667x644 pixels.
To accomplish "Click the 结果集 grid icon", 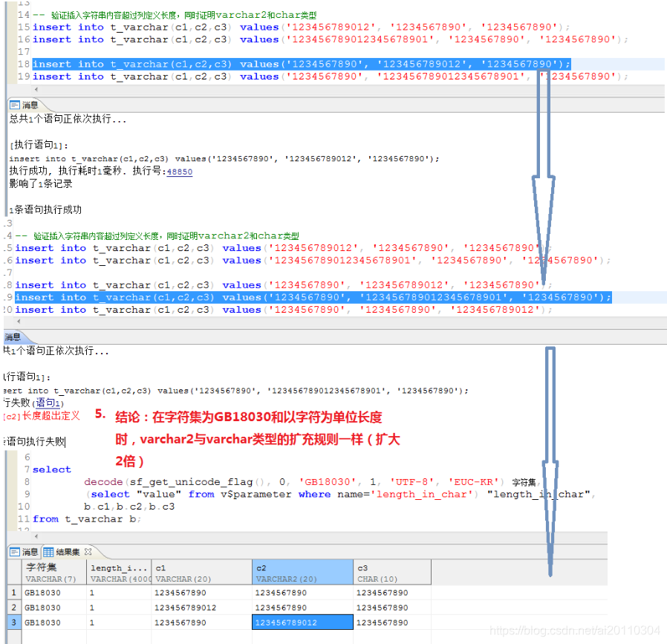I will click(x=48, y=552).
